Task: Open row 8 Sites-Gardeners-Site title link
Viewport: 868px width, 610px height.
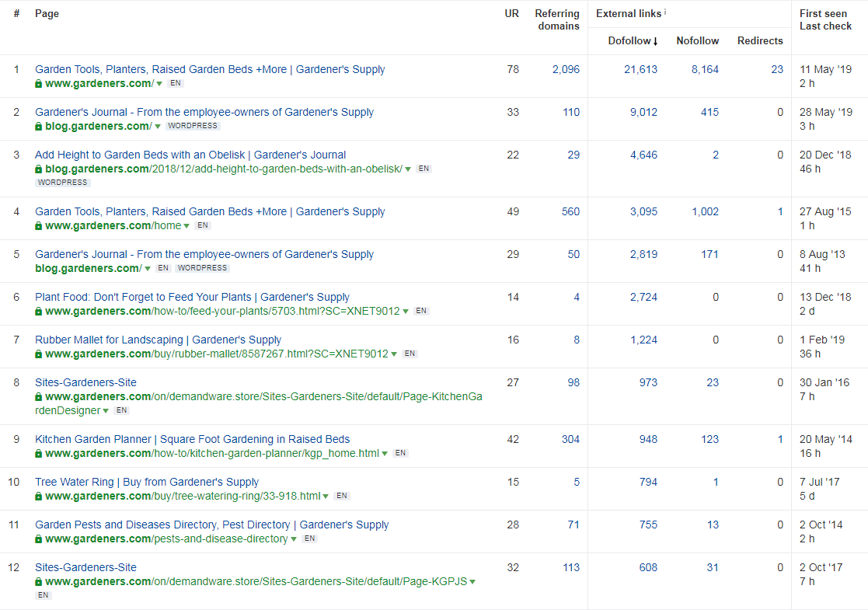Action: 85,382
